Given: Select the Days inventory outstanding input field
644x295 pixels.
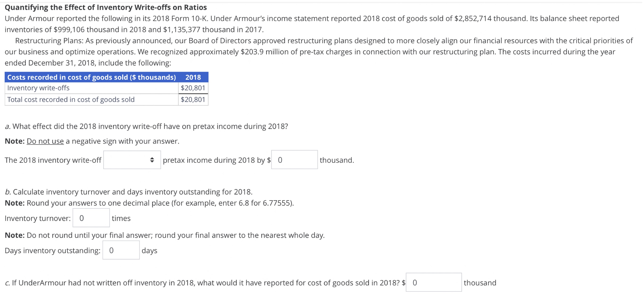Looking at the screenshot, I should (121, 250).
